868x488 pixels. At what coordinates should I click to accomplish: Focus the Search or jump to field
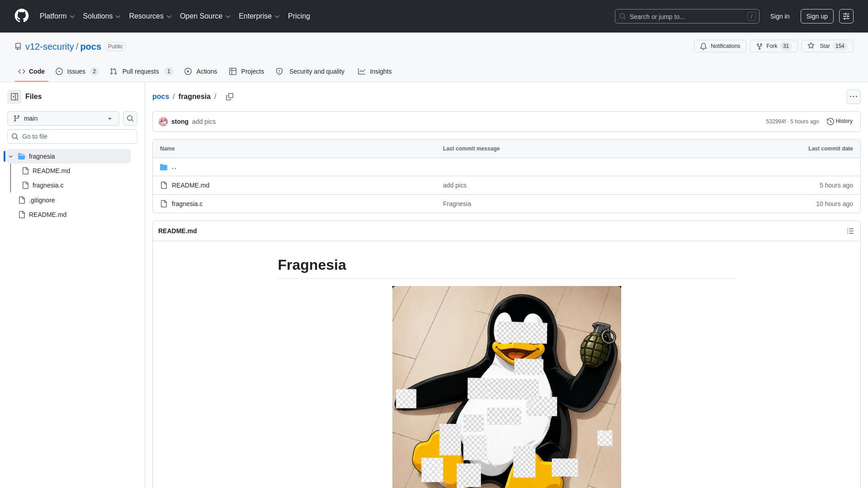pyautogui.click(x=687, y=16)
